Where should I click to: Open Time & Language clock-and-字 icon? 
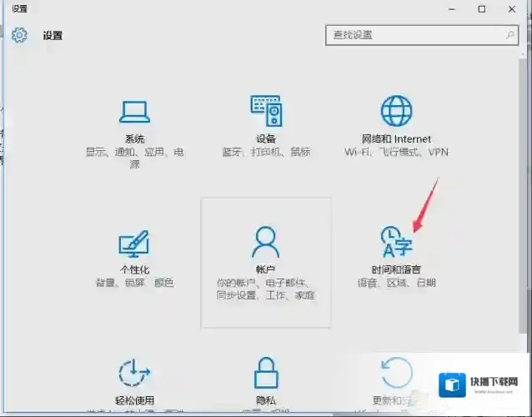click(x=395, y=243)
